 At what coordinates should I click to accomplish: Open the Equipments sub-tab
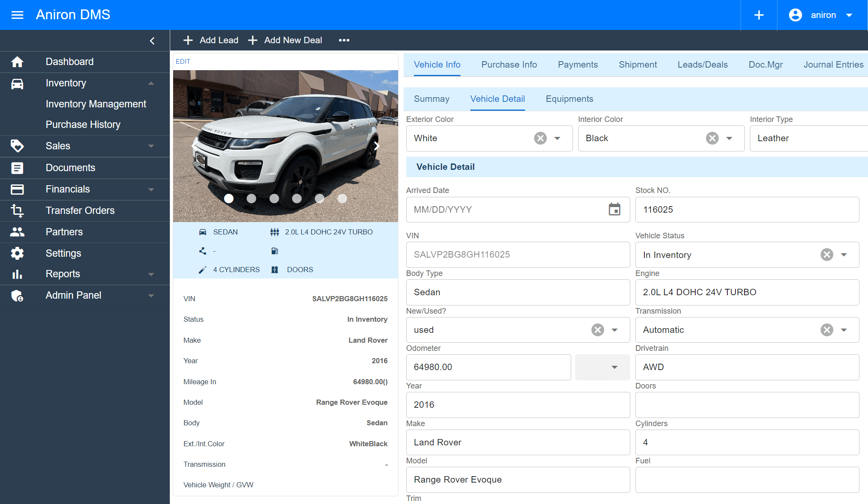coord(569,99)
